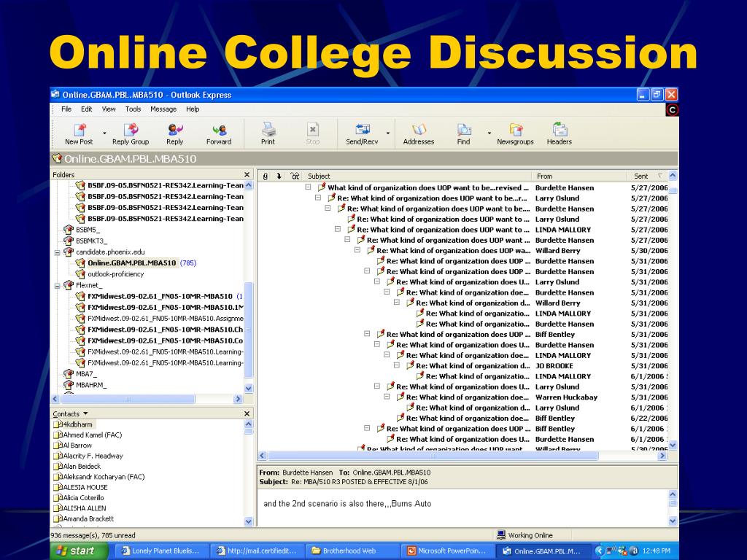Click the message list horizontal scrollbar
747x560 pixels.
[x=433, y=456]
